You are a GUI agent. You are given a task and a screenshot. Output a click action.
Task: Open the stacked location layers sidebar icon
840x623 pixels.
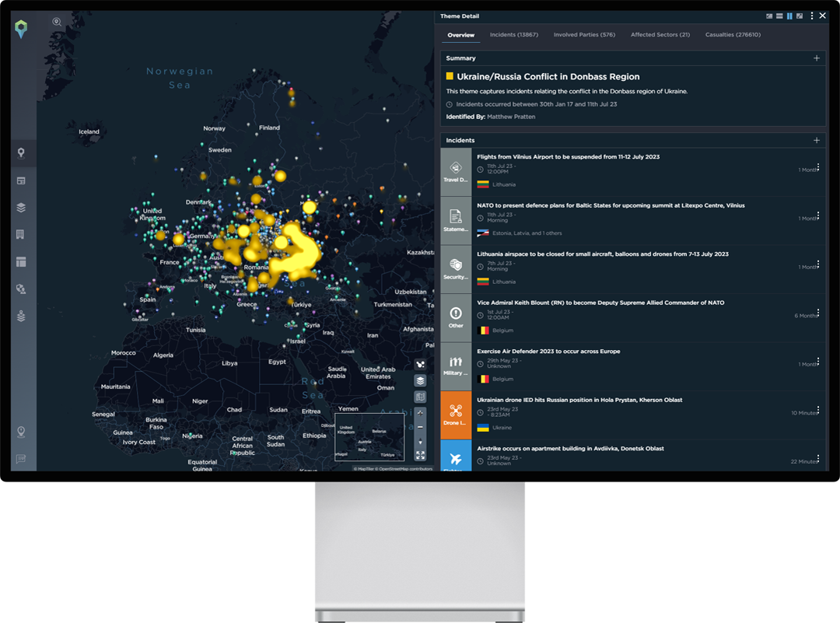tap(21, 316)
